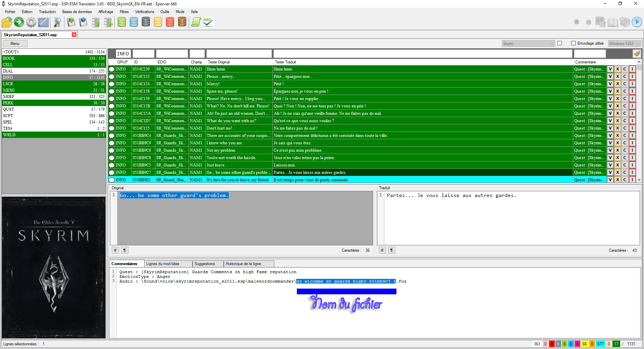The image size is (644, 349).
Task: Click the code brackets icon at top right
Action: point(600,22)
